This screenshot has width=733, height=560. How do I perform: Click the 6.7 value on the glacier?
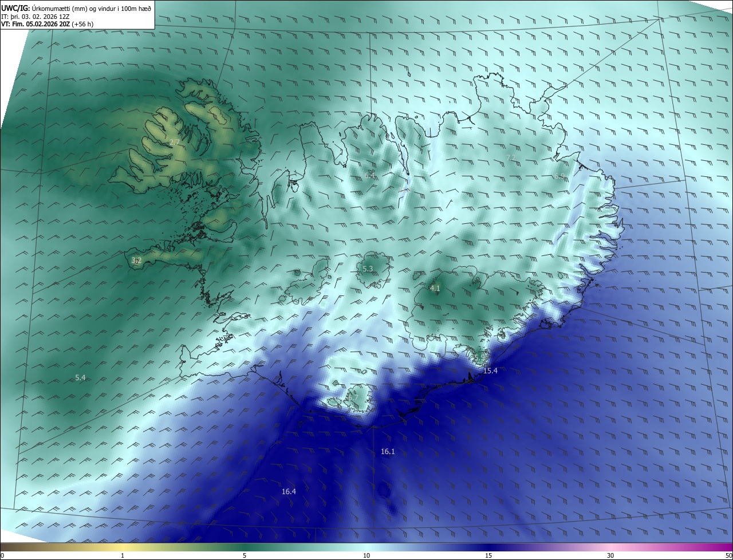coord(353,397)
